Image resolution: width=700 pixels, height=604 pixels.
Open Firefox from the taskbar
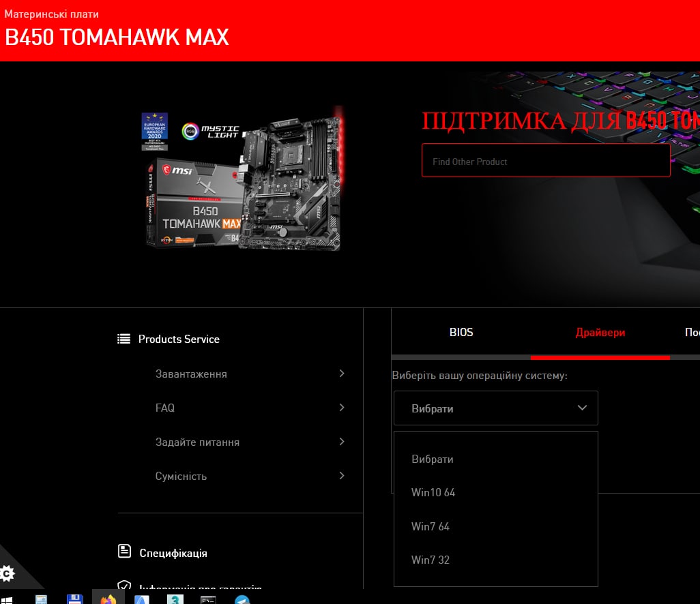pyautogui.click(x=108, y=599)
